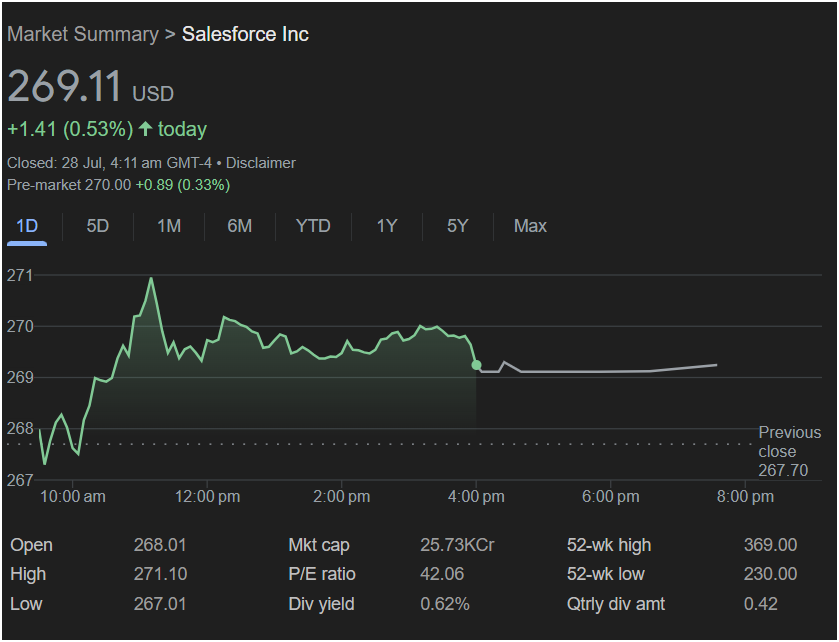
Task: Click the Div yield value 0.62%
Action: pos(445,603)
